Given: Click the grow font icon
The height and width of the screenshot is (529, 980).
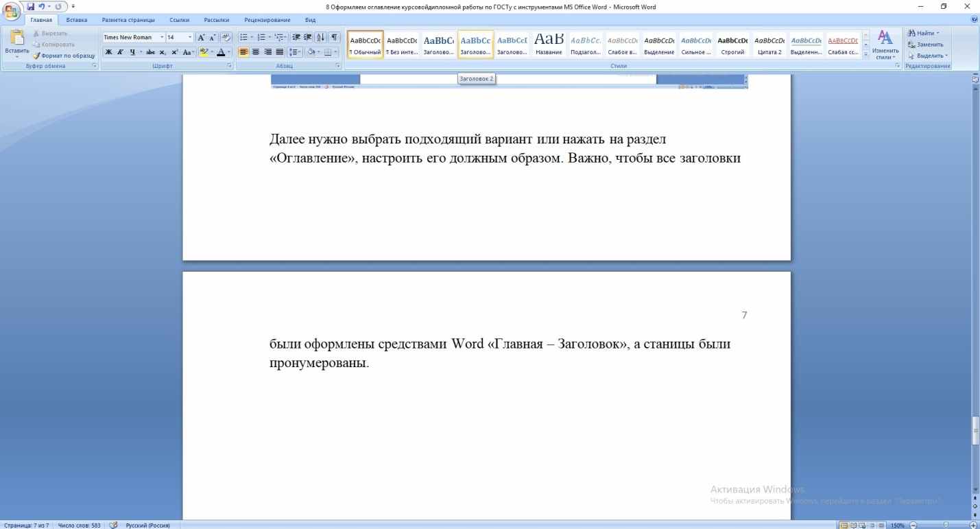Looking at the screenshot, I should point(200,38).
